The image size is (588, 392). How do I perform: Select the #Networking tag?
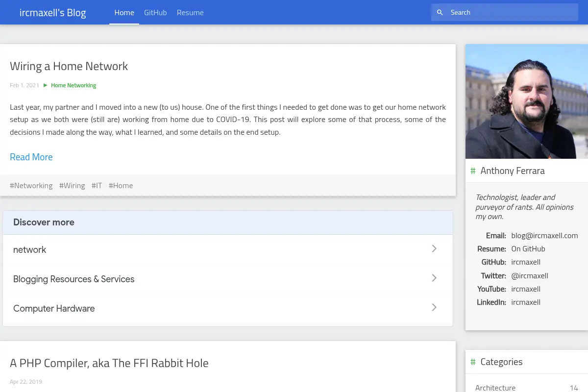[x=31, y=186]
